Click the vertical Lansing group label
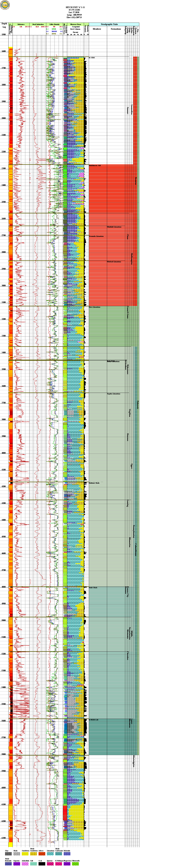181x868 pixels. (128, 503)
